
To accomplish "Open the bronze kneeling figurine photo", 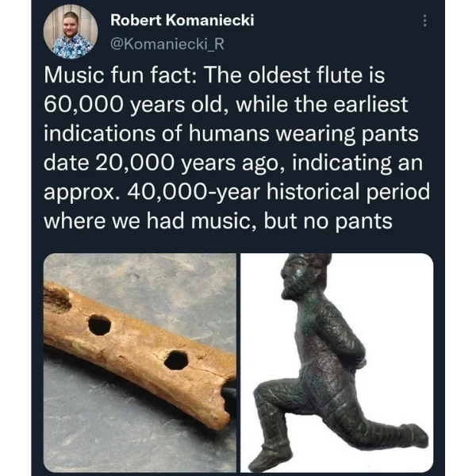I will (x=337, y=363).
